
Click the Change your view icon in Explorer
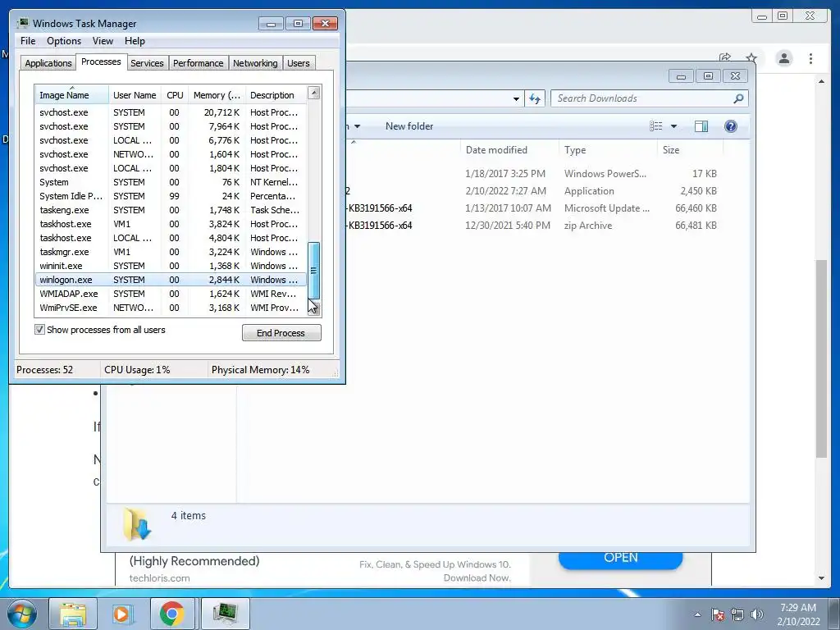tap(655, 126)
